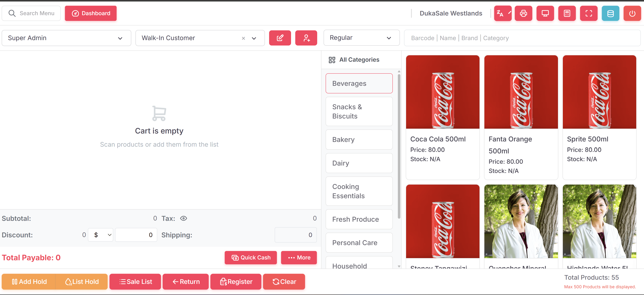Clear the Walk-In Customer selection
Image resolution: width=644 pixels, height=295 pixels.
[x=243, y=38]
